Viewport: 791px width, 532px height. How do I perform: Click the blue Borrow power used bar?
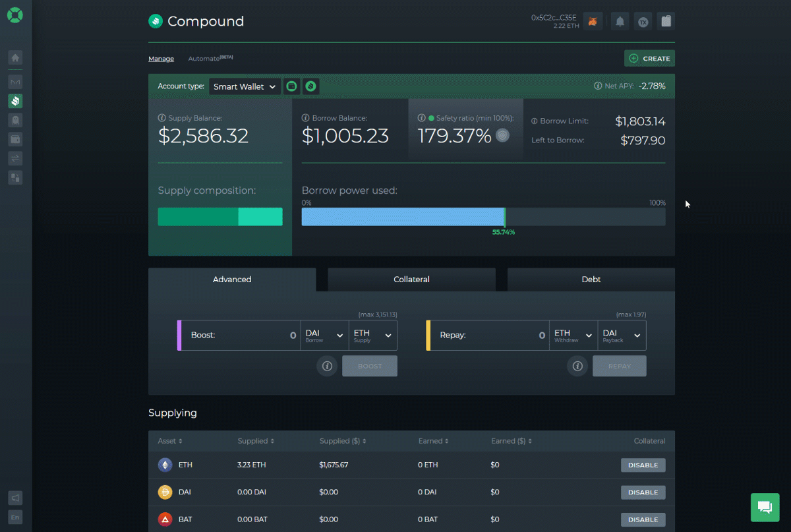click(x=403, y=217)
